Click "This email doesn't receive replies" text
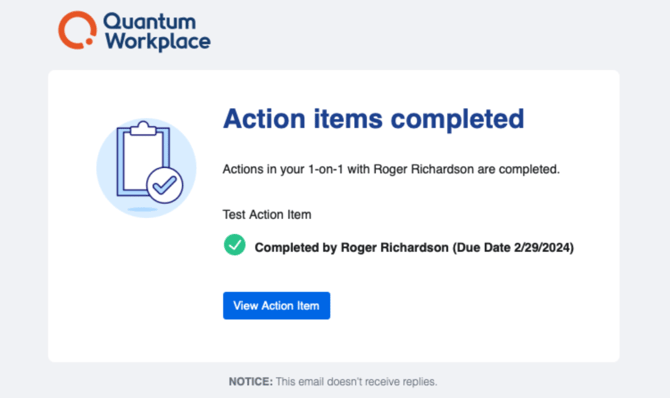 click(356, 381)
